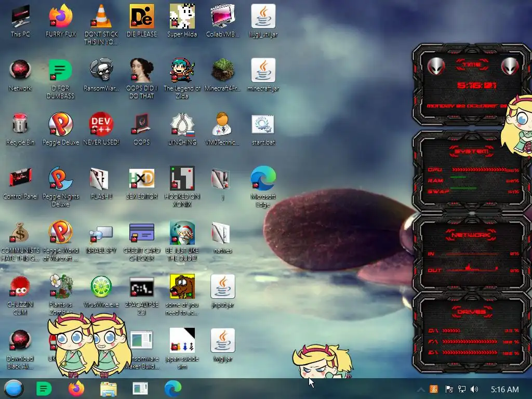Select the folder named j
The image size is (532, 399).
coord(222,183)
